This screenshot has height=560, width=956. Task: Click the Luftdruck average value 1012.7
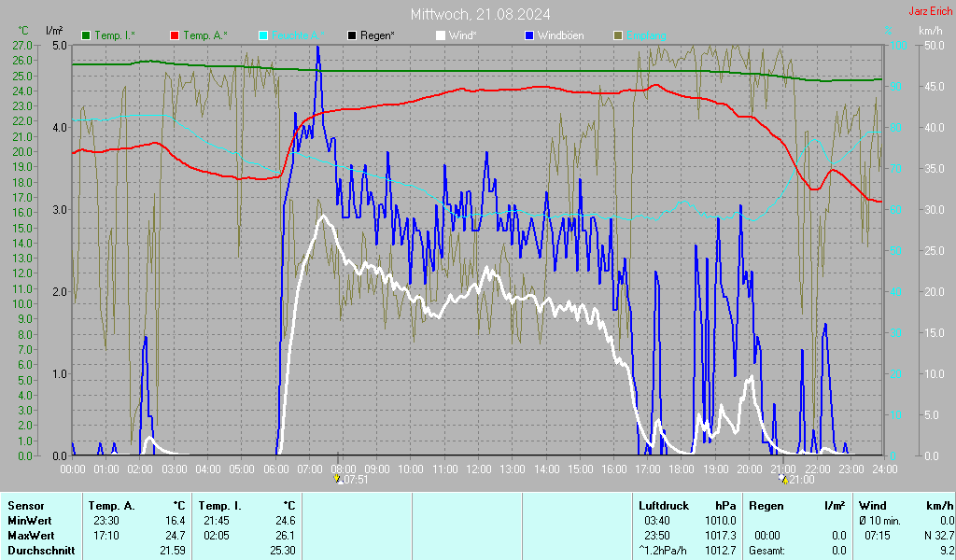[x=721, y=551]
